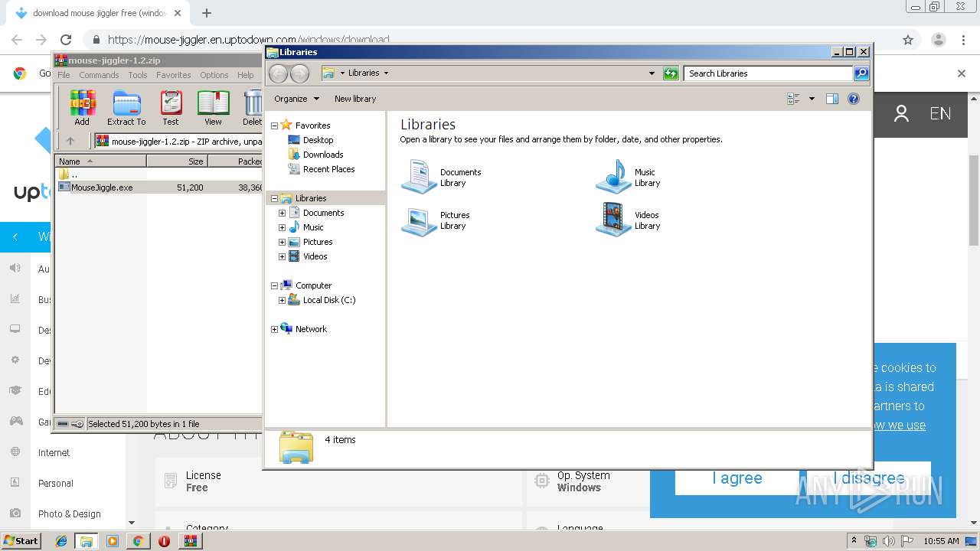Expand the Local Disk (C:) tree node
This screenshot has width=980, height=551.
[x=282, y=300]
